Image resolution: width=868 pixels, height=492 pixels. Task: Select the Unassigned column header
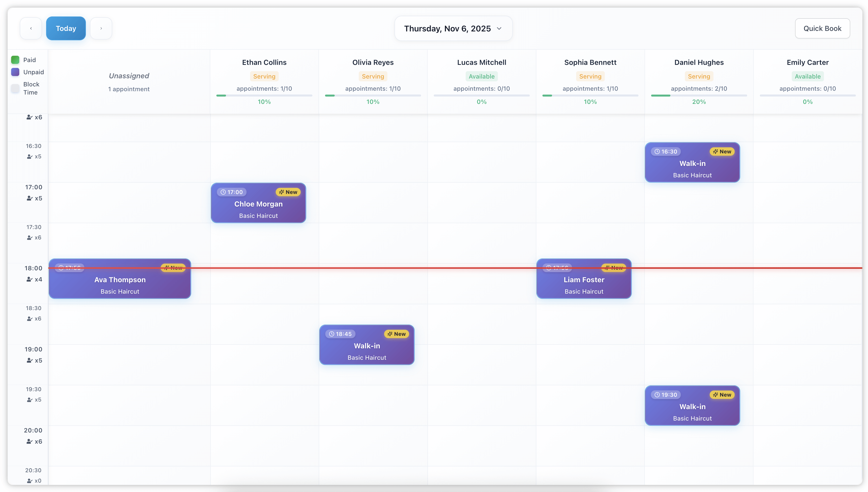tap(129, 76)
